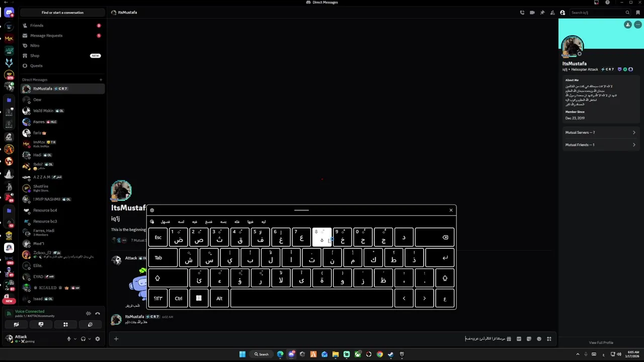Open the Wa7d Mskin conversation

point(63,111)
